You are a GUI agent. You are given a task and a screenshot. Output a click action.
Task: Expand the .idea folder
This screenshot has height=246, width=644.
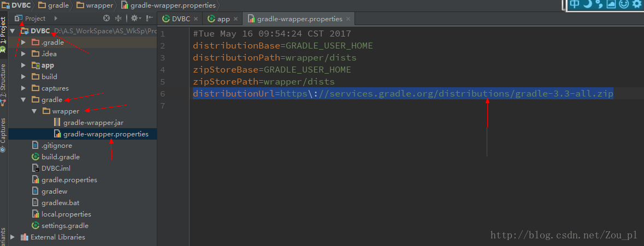(23, 53)
